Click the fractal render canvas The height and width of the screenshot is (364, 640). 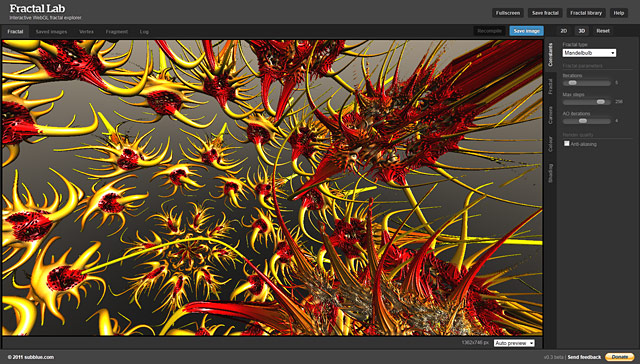point(272,188)
